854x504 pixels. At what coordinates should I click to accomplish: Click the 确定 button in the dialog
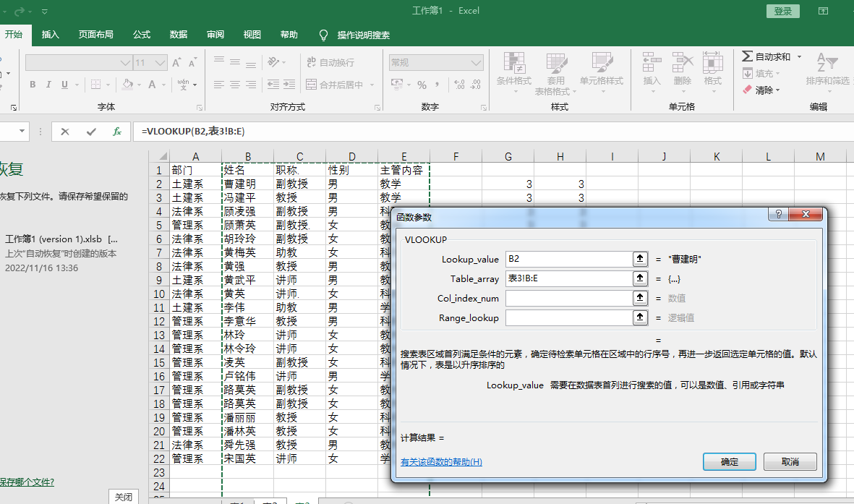click(730, 461)
